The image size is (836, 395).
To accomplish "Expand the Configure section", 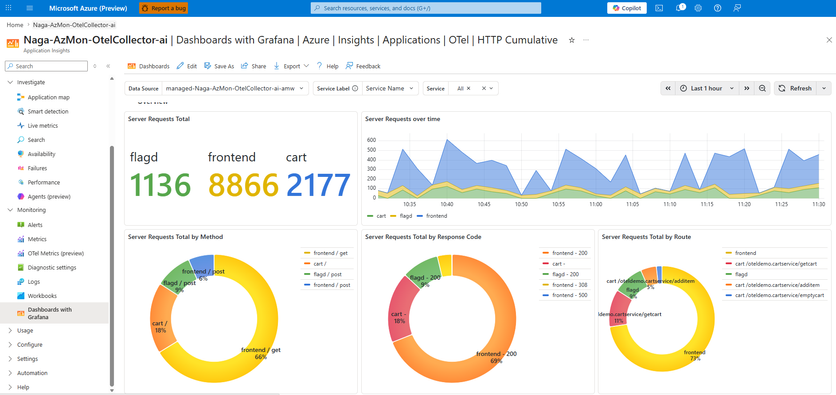I will pos(10,345).
